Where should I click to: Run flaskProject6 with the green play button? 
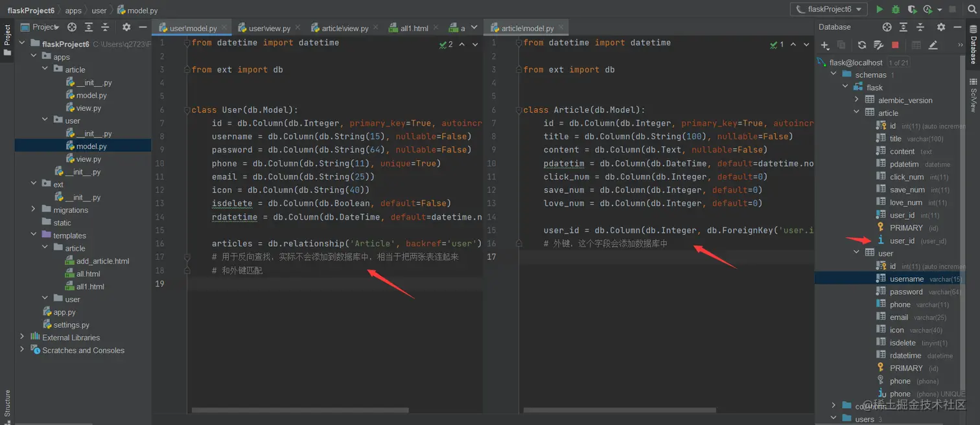tap(880, 9)
